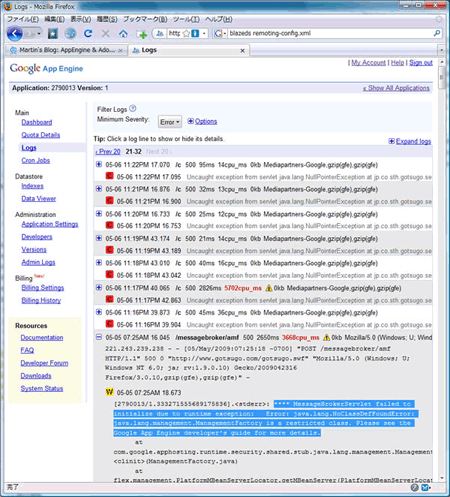Open System Status link
450x497 pixels.
(x=42, y=389)
